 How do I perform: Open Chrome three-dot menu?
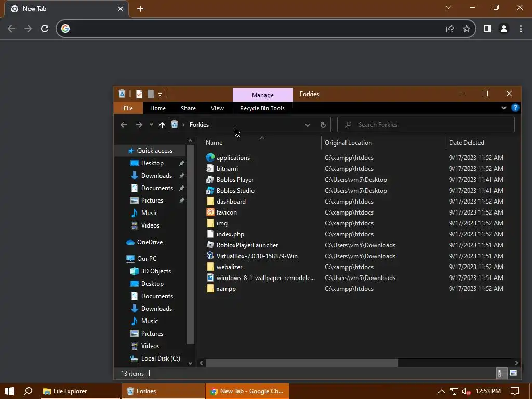point(521,29)
